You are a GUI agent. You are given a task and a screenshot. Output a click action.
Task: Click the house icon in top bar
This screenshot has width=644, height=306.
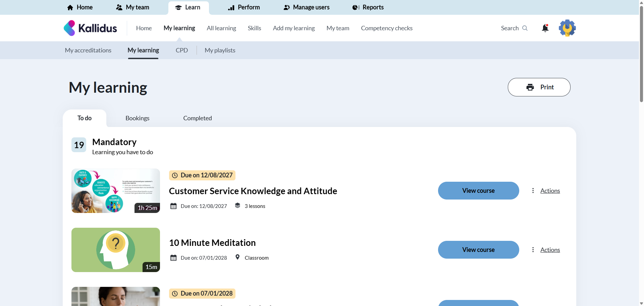point(70,7)
